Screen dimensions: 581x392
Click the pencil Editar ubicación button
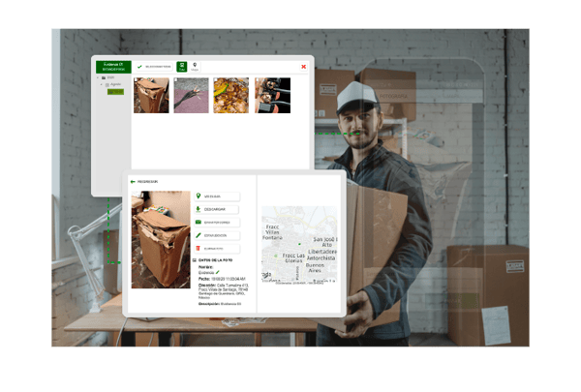tap(217, 235)
